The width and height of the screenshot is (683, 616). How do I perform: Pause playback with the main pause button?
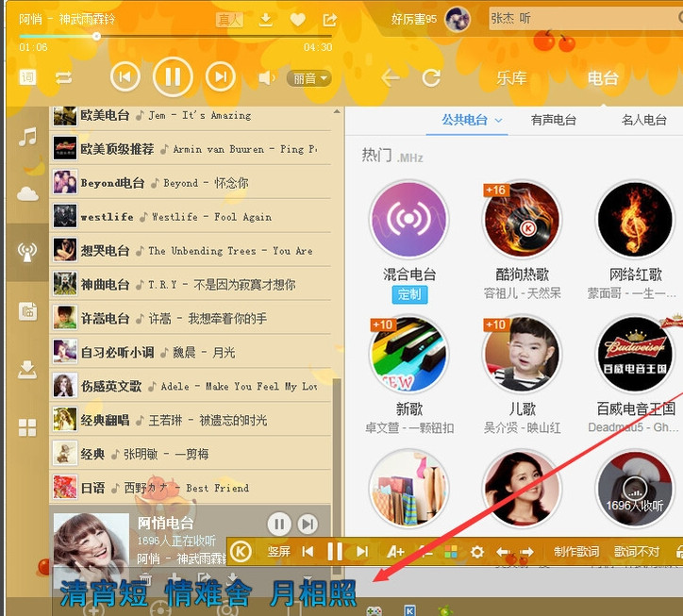(x=173, y=77)
